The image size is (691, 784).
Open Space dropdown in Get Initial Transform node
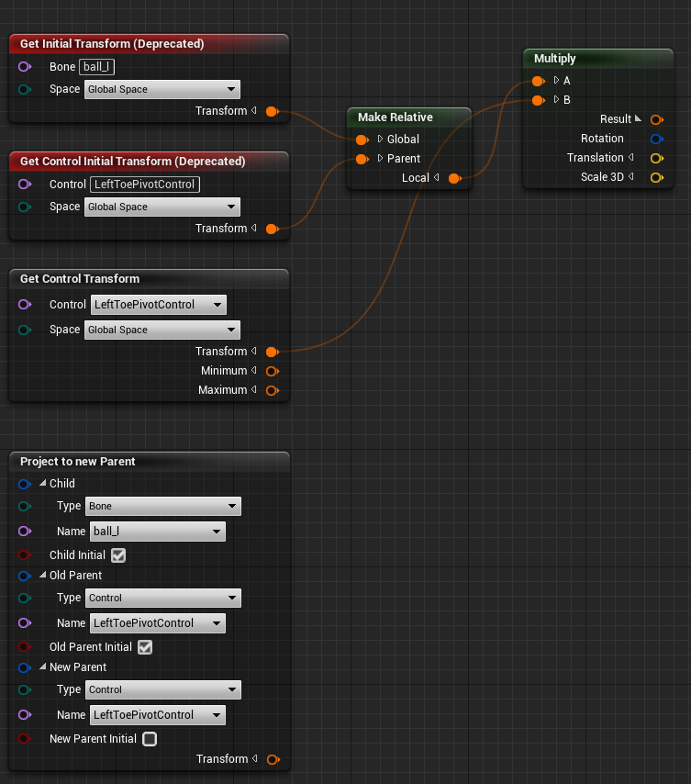tap(162, 89)
